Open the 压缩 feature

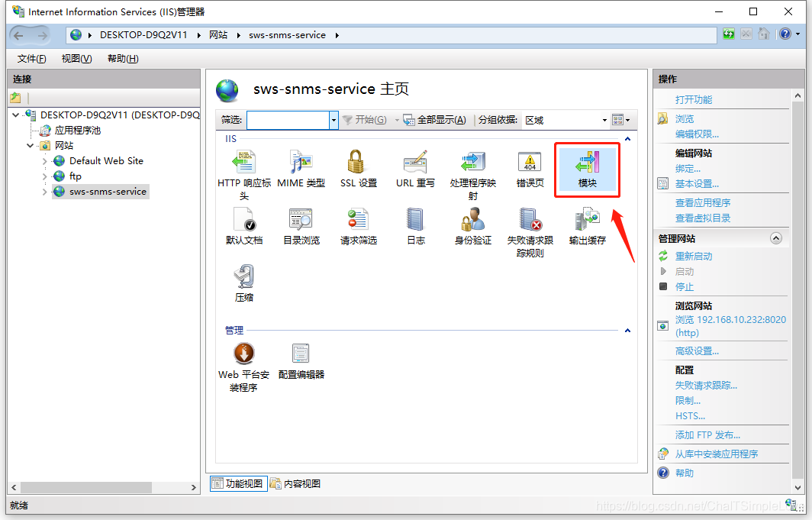coord(244,283)
